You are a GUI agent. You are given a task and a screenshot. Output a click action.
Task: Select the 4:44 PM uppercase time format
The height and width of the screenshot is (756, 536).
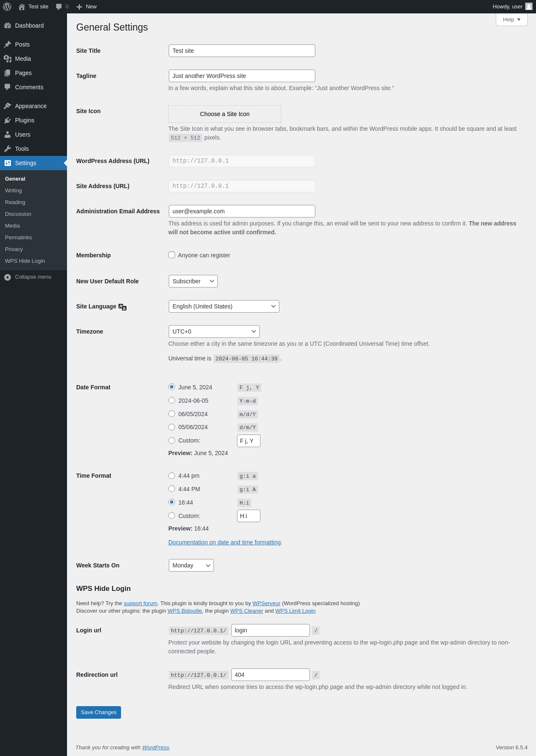(172, 489)
